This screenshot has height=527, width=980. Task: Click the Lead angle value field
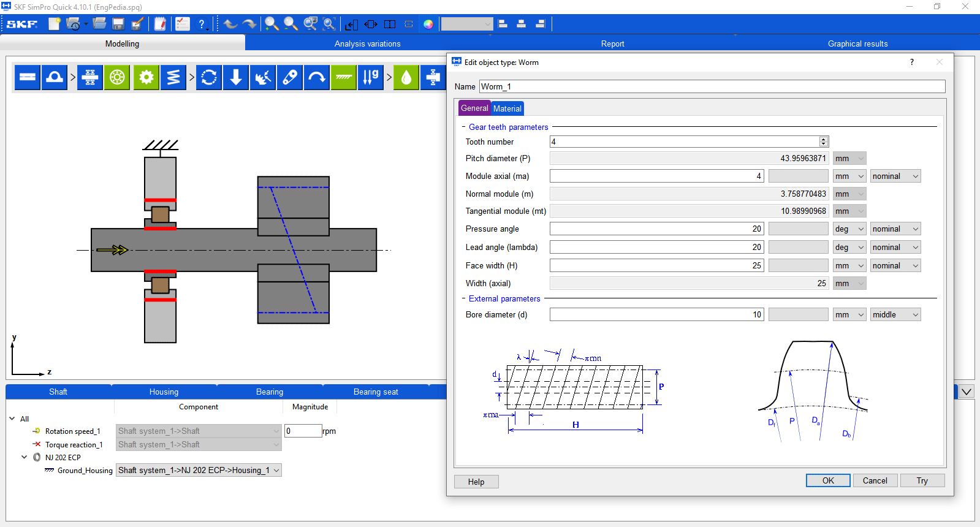pos(656,247)
